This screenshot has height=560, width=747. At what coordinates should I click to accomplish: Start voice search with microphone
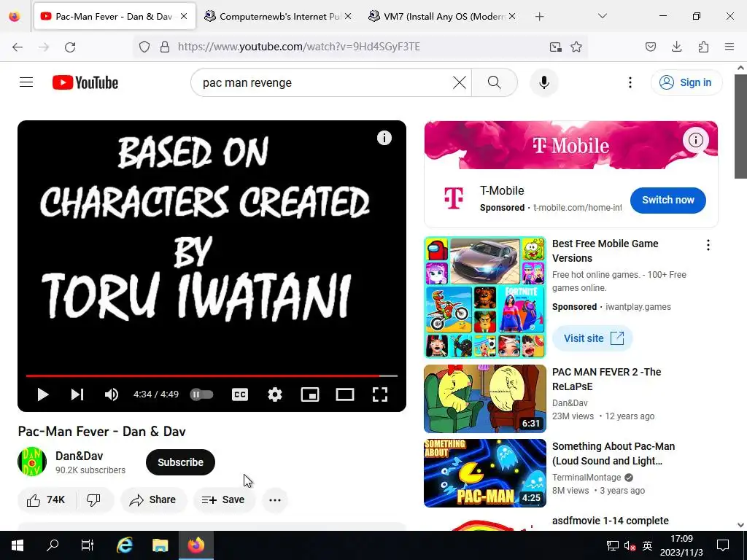click(543, 82)
